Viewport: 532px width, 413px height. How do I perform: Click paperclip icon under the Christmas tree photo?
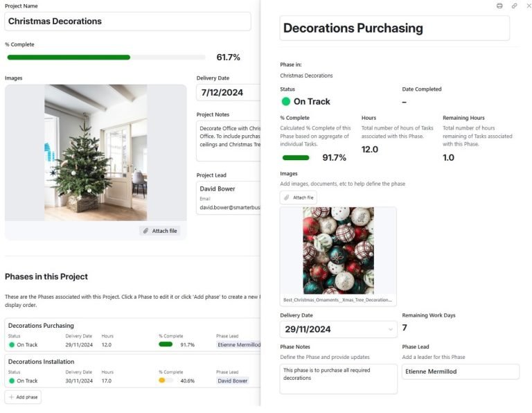(146, 231)
